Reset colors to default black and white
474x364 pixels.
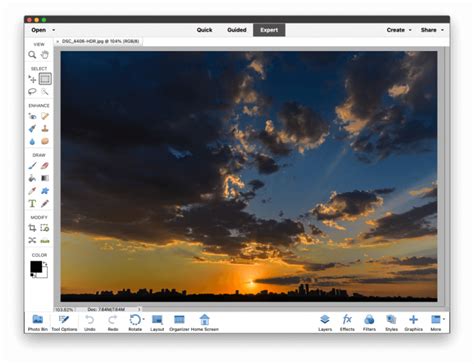click(33, 275)
